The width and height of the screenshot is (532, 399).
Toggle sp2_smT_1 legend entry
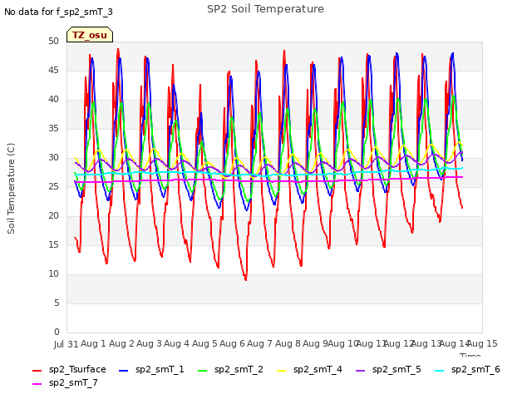(x=151, y=369)
